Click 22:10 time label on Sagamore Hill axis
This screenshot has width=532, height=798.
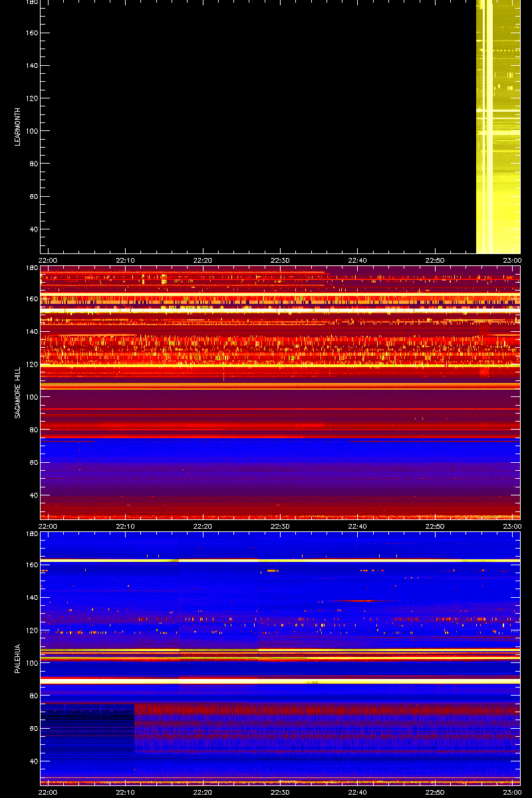(x=126, y=526)
